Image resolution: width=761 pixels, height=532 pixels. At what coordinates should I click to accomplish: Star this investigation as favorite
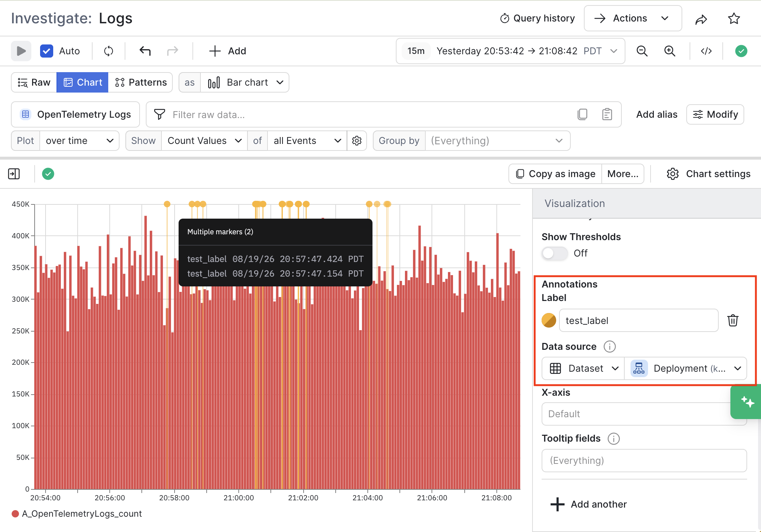pyautogui.click(x=734, y=19)
